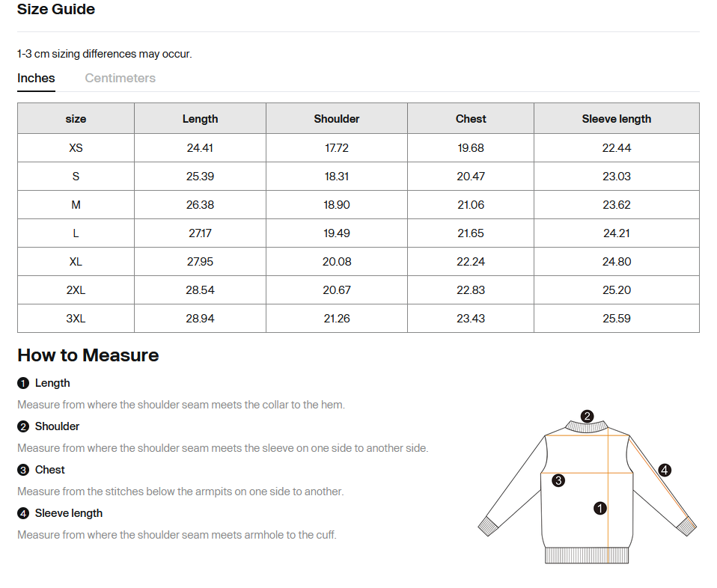
Task: Click the Size Guide heading
Action: (56, 9)
